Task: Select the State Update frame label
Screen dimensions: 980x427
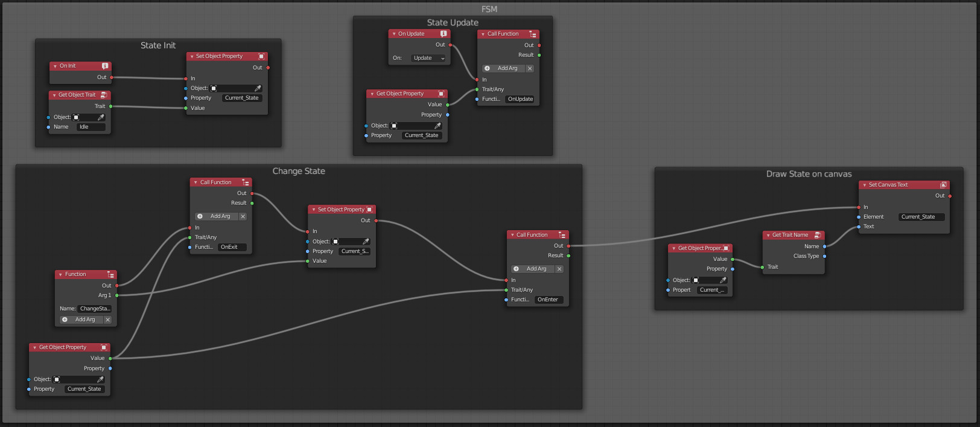Action: point(453,22)
